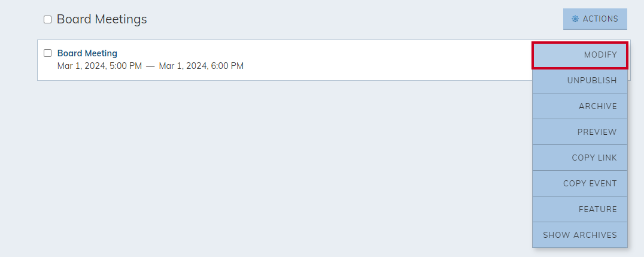Click the 5:00 PM start time text
Image resolution: width=644 pixels, height=257 pixels.
click(x=126, y=66)
